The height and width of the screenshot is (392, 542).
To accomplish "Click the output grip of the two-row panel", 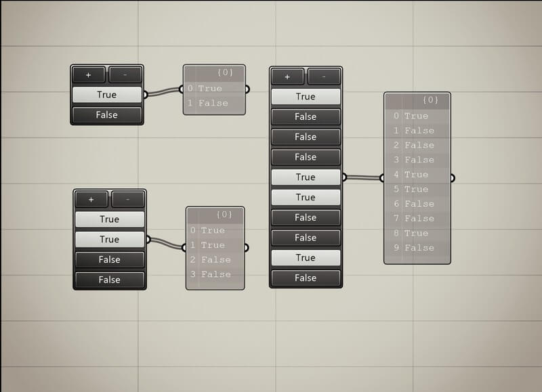I will click(x=247, y=89).
